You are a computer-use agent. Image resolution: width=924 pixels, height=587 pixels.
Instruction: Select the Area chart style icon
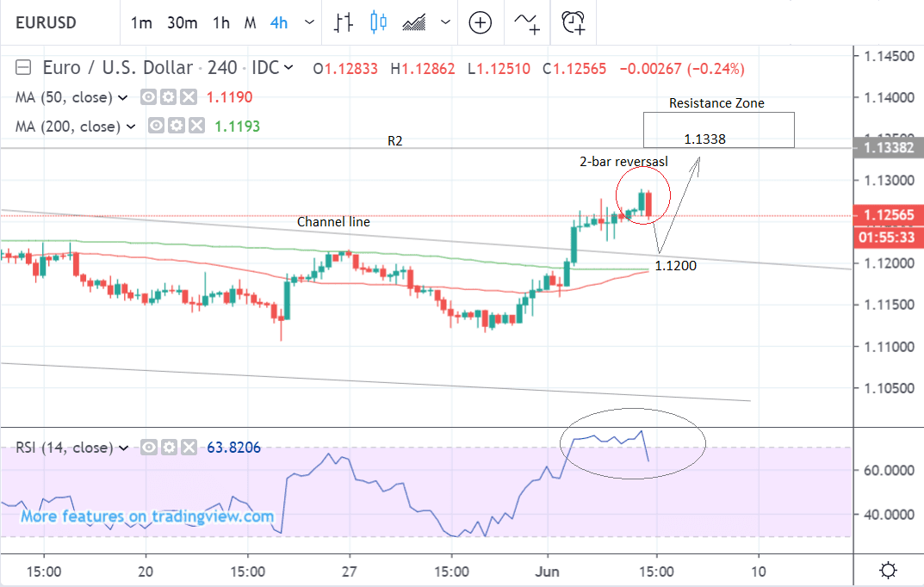click(414, 23)
